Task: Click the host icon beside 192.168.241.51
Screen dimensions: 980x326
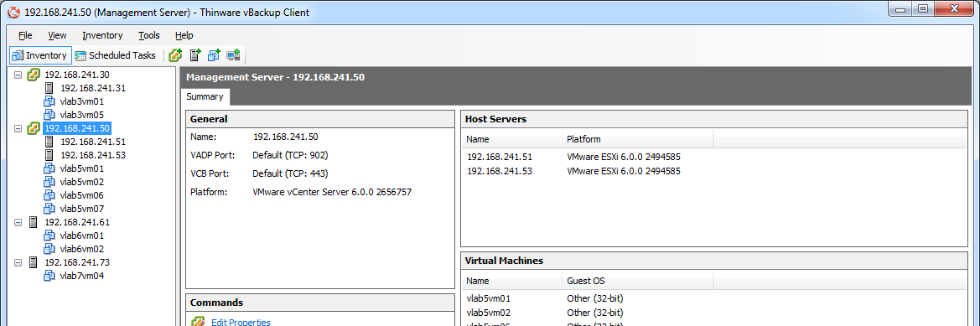Action: coord(49,142)
